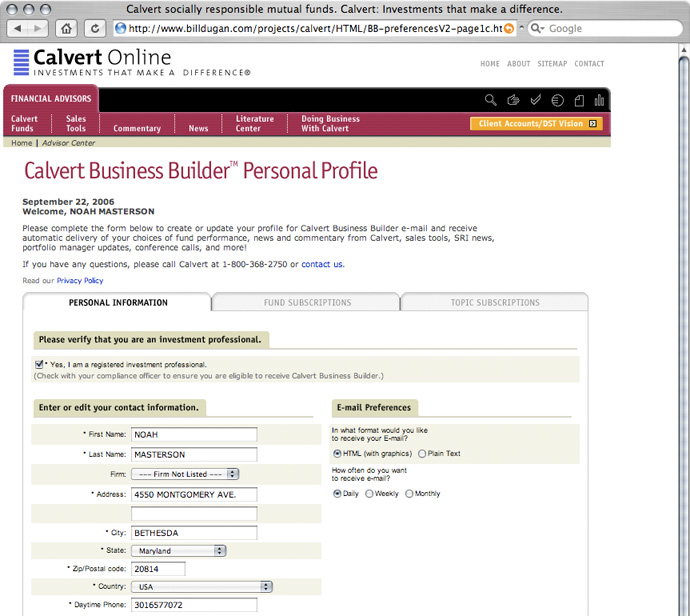Image resolution: width=690 pixels, height=616 pixels.
Task: Click the Google search box
Action: [x=605, y=29]
